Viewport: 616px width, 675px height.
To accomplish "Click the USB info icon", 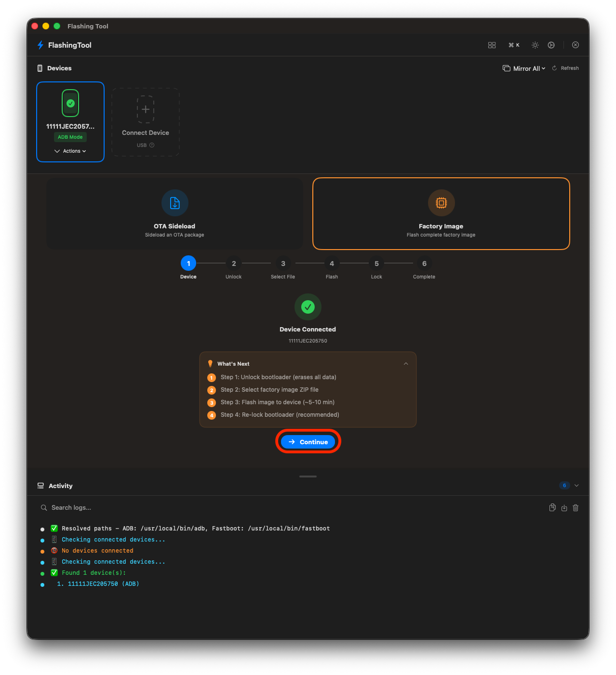I will pos(152,145).
